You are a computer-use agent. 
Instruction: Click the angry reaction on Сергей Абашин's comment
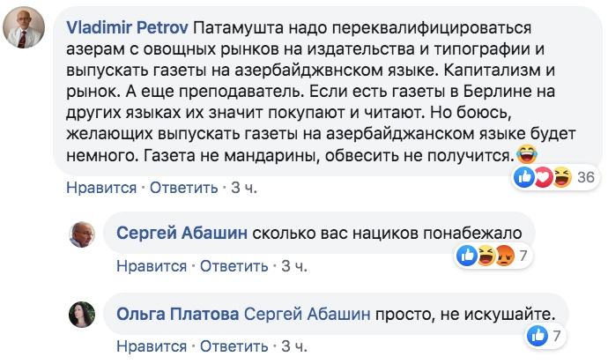[504, 256]
